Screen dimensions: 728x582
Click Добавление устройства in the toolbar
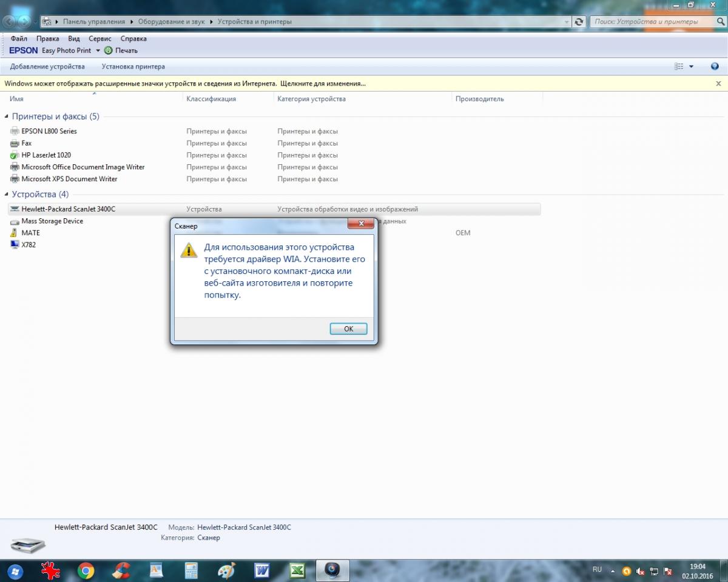[47, 67]
